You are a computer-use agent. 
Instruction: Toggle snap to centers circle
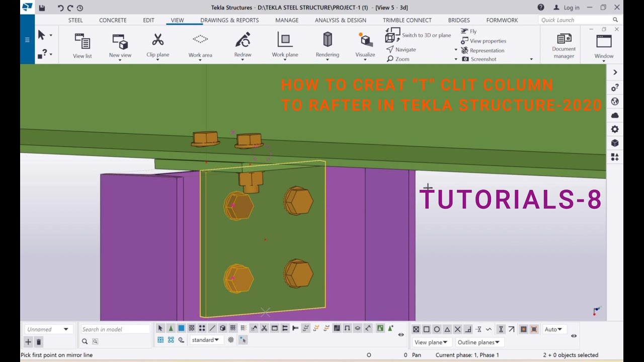tap(437, 329)
